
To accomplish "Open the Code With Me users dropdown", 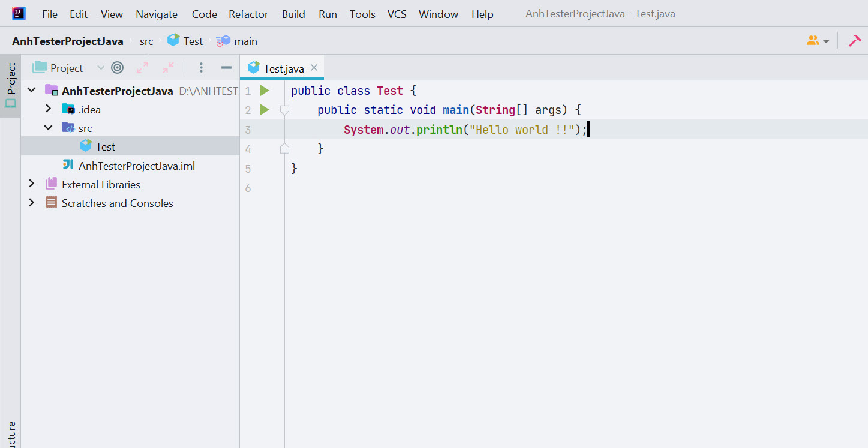I will coord(818,41).
